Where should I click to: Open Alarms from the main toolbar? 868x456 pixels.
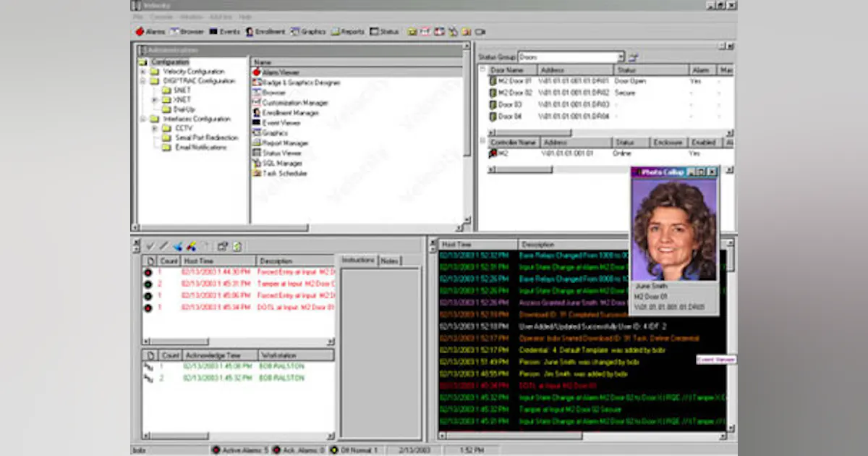point(150,32)
